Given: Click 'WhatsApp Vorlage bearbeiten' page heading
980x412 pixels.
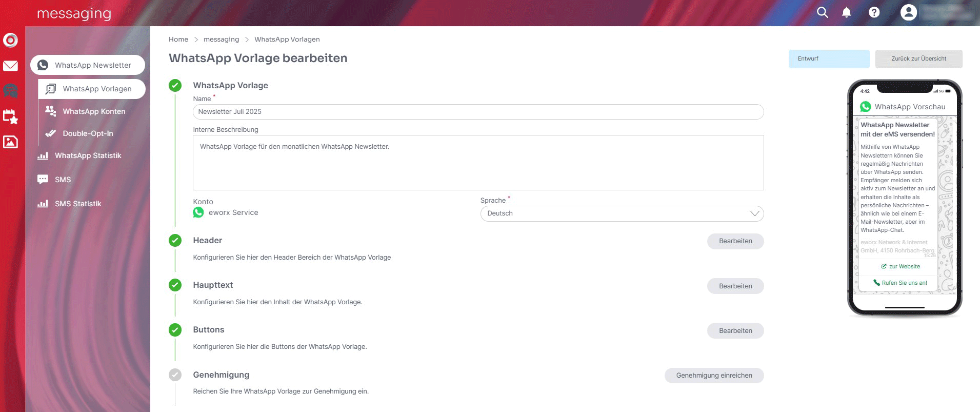Looking at the screenshot, I should coord(258,58).
